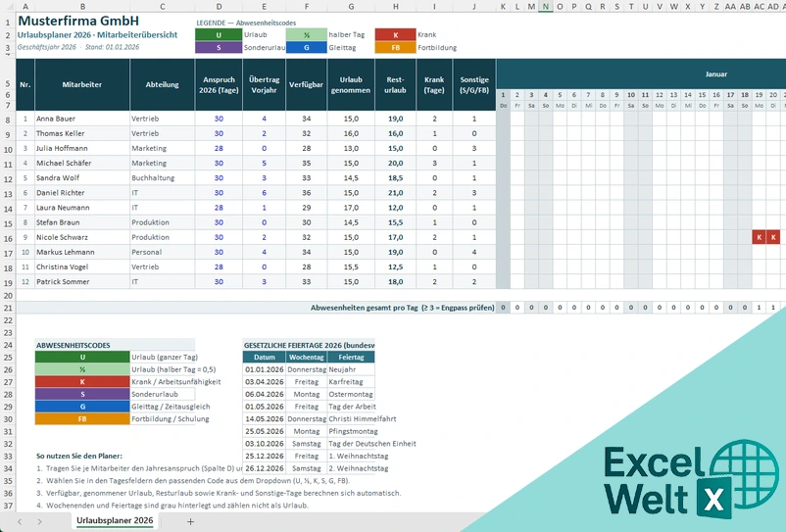Select the Patrick Sommer name cell
The height and width of the screenshot is (532, 786).
click(x=82, y=281)
